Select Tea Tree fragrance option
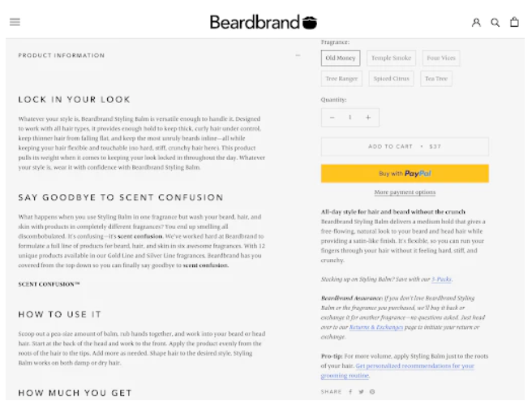The width and height of the screenshot is (532, 401). tap(435, 79)
